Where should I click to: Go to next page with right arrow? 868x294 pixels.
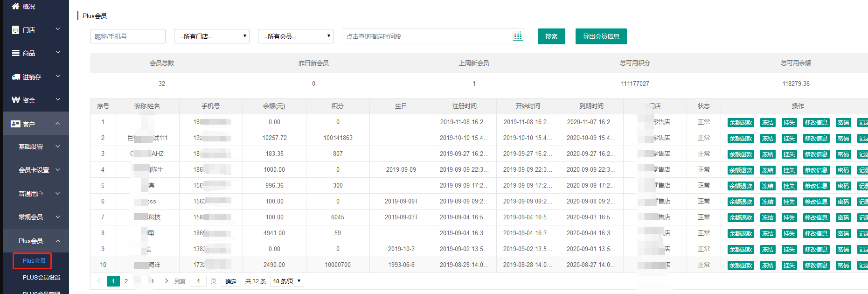(167, 281)
